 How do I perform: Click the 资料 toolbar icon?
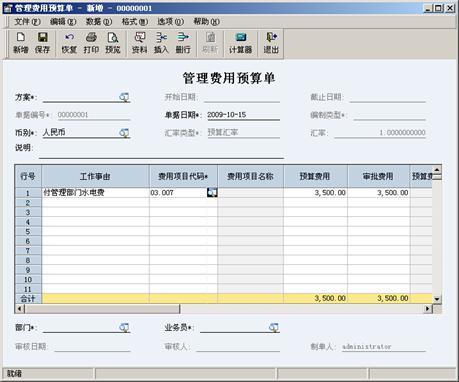pyautogui.click(x=140, y=43)
